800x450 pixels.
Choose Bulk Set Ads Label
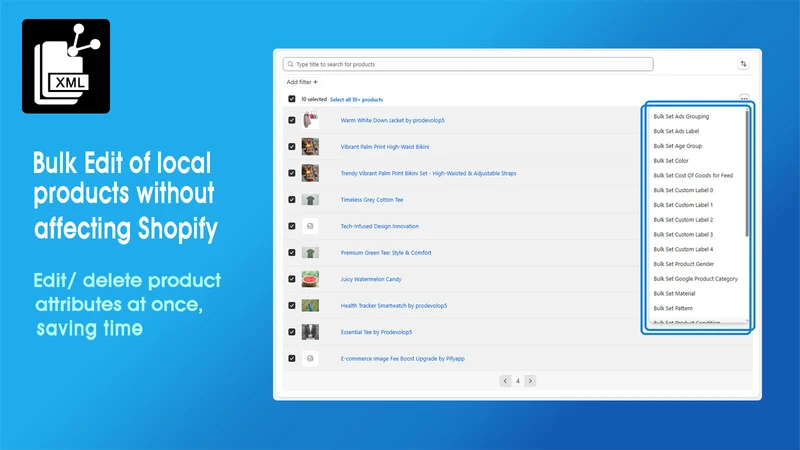(x=676, y=131)
